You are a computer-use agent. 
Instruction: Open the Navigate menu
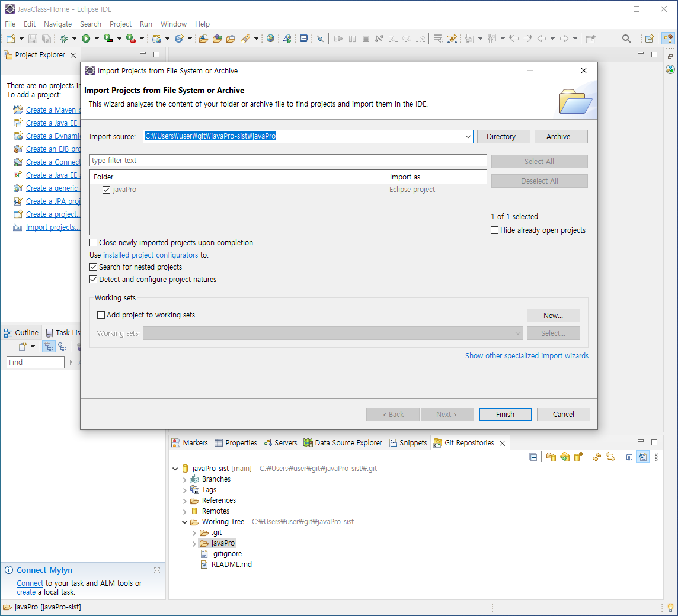click(58, 24)
